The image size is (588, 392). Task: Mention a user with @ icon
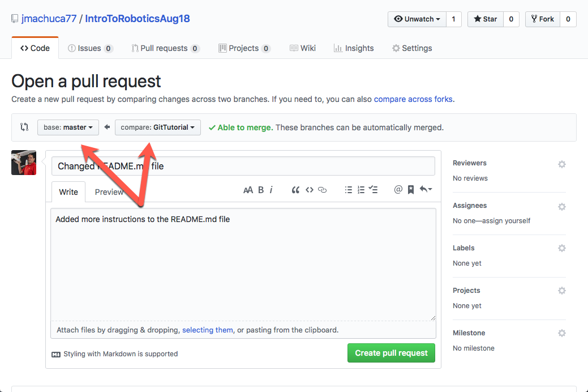click(x=398, y=190)
